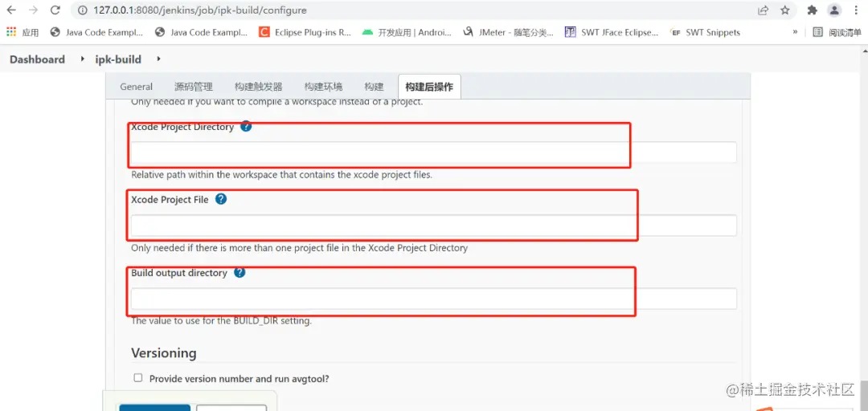868x411 pixels.
Task: Open JMeter bookmark
Action: pyautogui.click(x=508, y=33)
